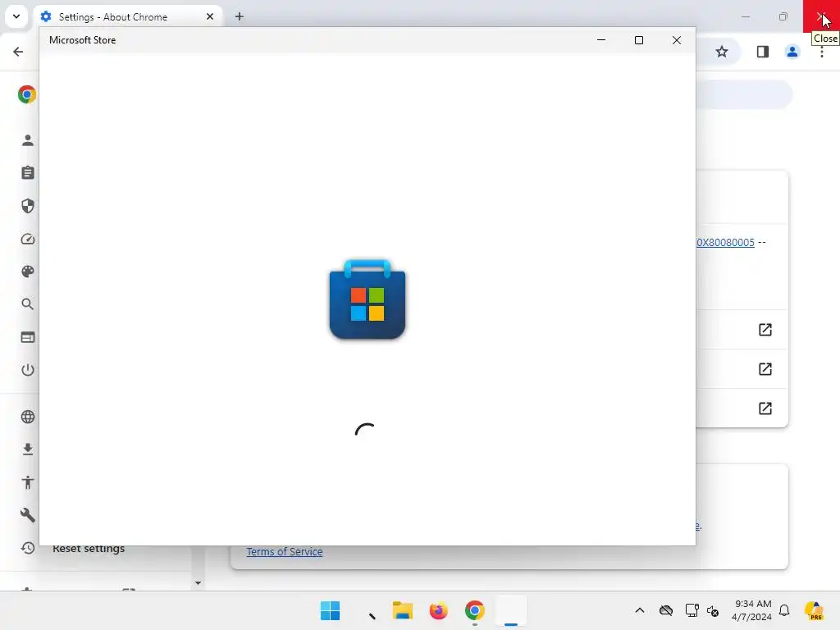Viewport: 840px width, 630px height.
Task: Open Reset settings in the sidebar
Action: [89, 549]
